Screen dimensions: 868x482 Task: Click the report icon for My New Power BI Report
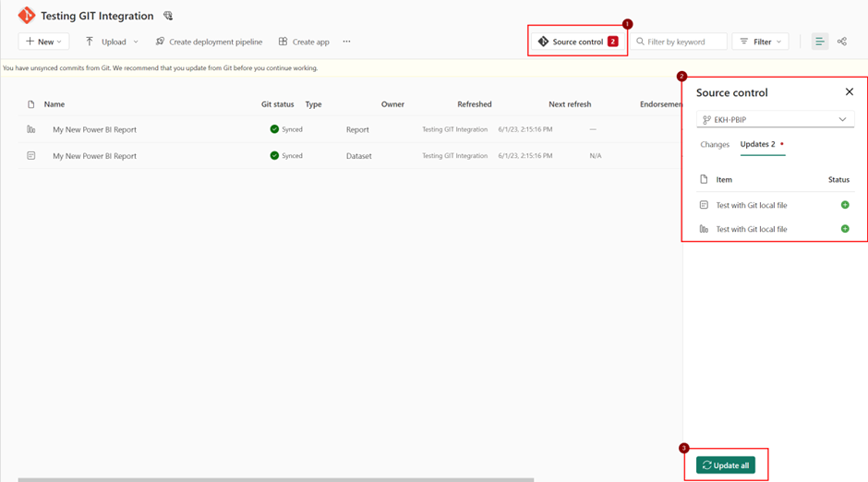point(31,129)
